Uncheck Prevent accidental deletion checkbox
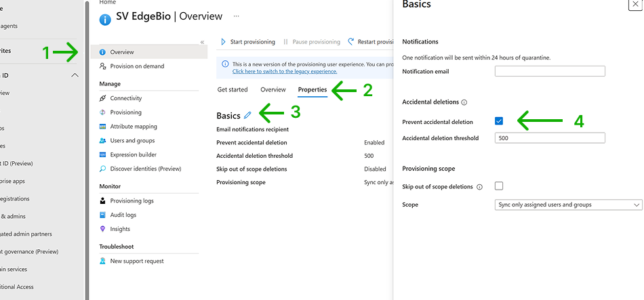Image resolution: width=644 pixels, height=300 pixels. [499, 121]
